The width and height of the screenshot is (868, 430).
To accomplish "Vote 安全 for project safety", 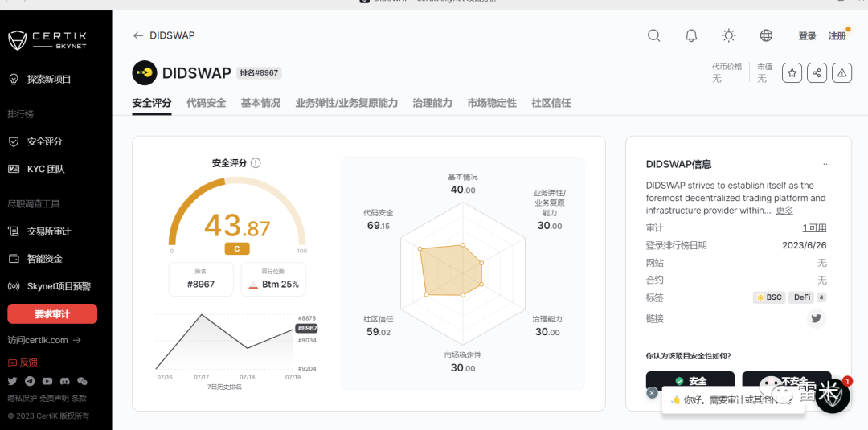I will tap(690, 381).
